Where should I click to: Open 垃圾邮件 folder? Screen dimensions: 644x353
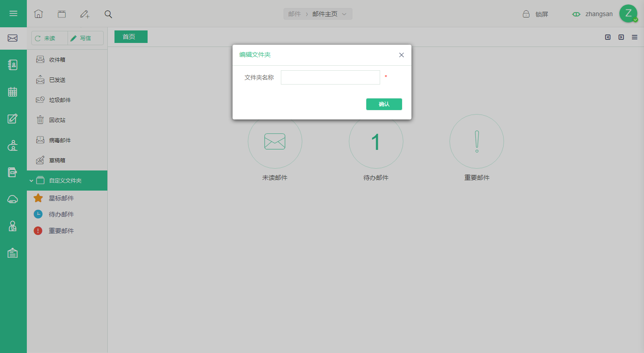pos(67,100)
